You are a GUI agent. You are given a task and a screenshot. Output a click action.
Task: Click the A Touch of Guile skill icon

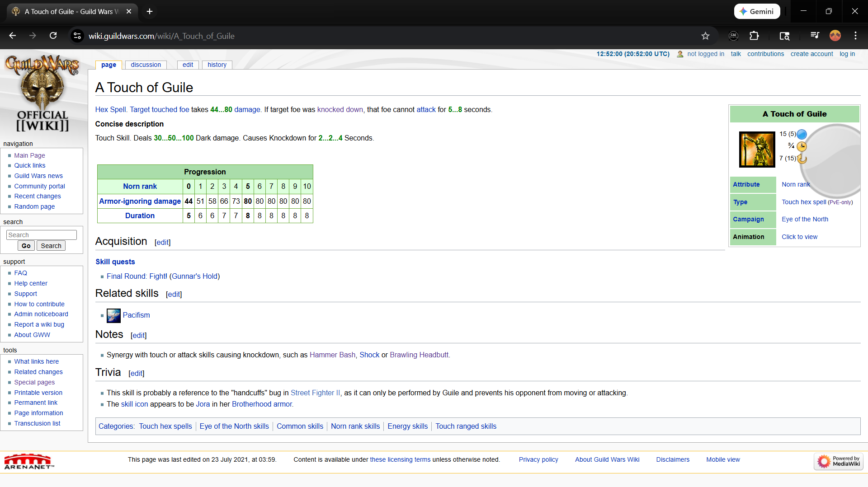(x=757, y=150)
